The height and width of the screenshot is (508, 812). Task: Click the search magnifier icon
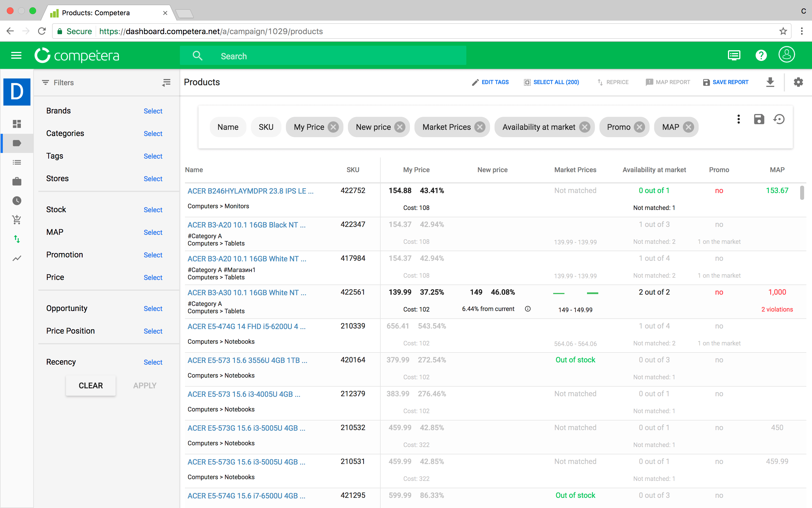[x=198, y=56]
